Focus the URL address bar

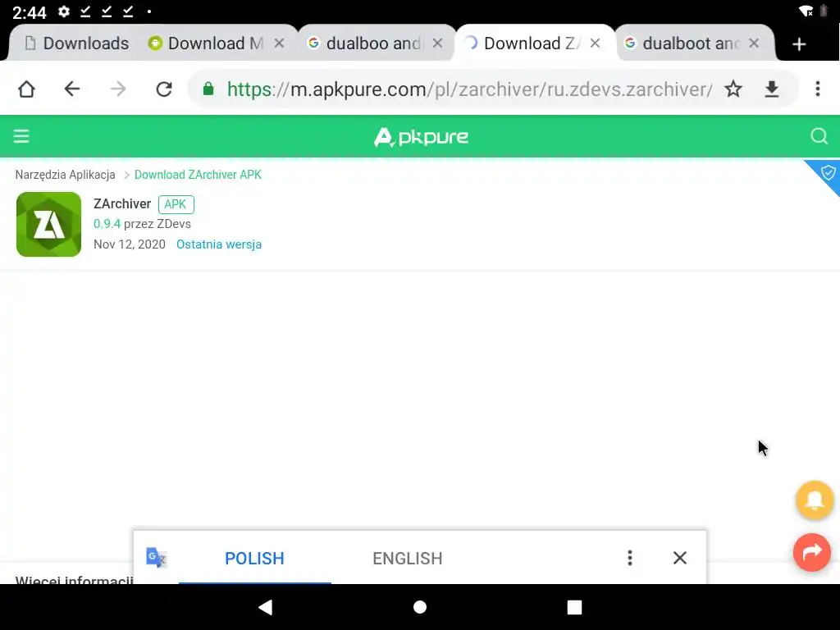[x=468, y=89]
